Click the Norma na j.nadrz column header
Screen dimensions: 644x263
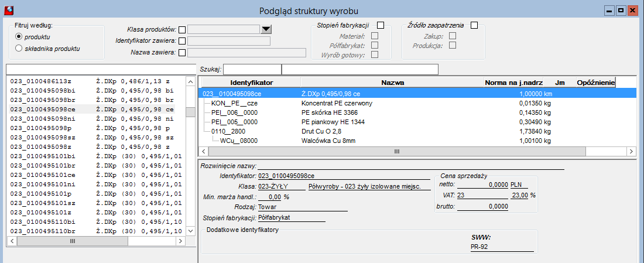[514, 83]
